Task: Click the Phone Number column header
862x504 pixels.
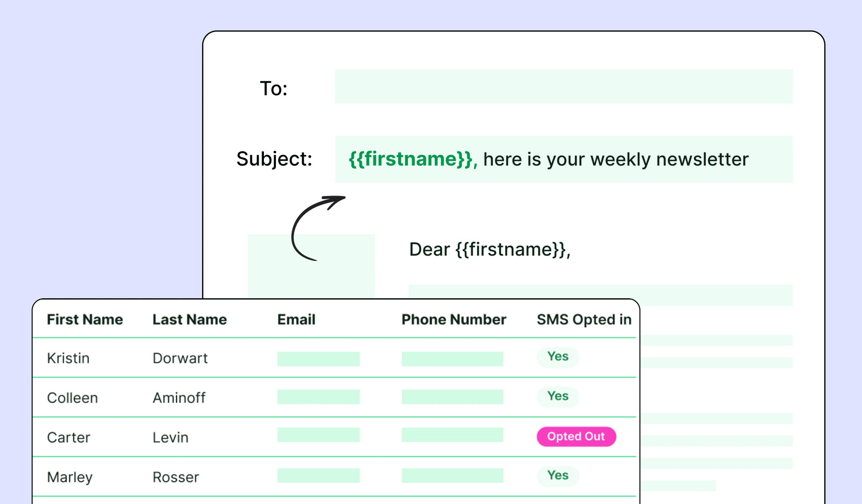Action: click(454, 319)
